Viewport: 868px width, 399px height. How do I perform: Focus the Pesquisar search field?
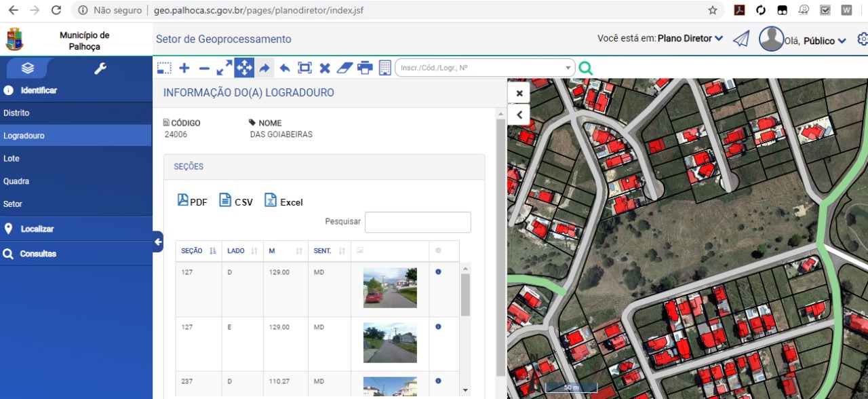click(418, 222)
